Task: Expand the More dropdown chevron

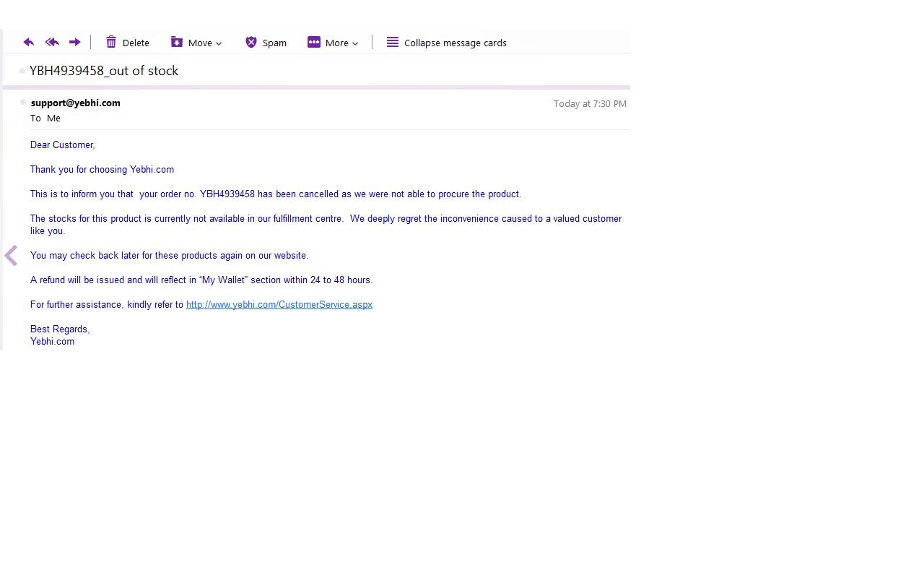Action: click(x=355, y=43)
